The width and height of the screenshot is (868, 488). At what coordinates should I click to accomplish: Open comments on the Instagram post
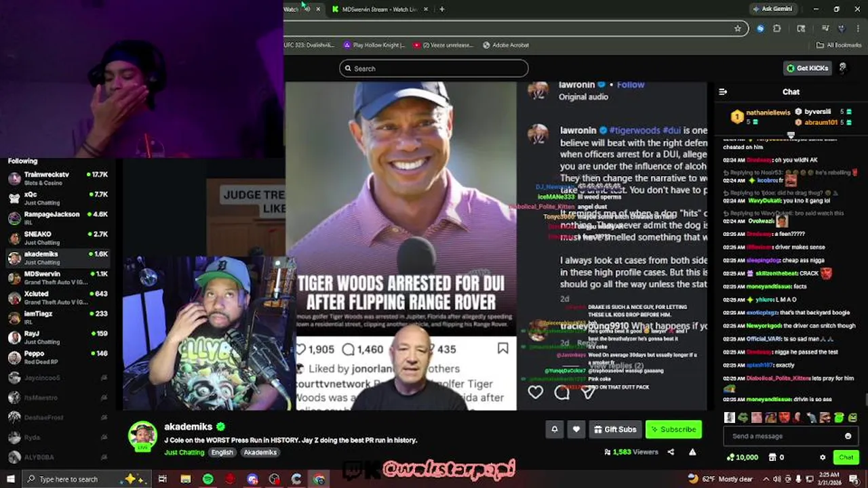562,392
